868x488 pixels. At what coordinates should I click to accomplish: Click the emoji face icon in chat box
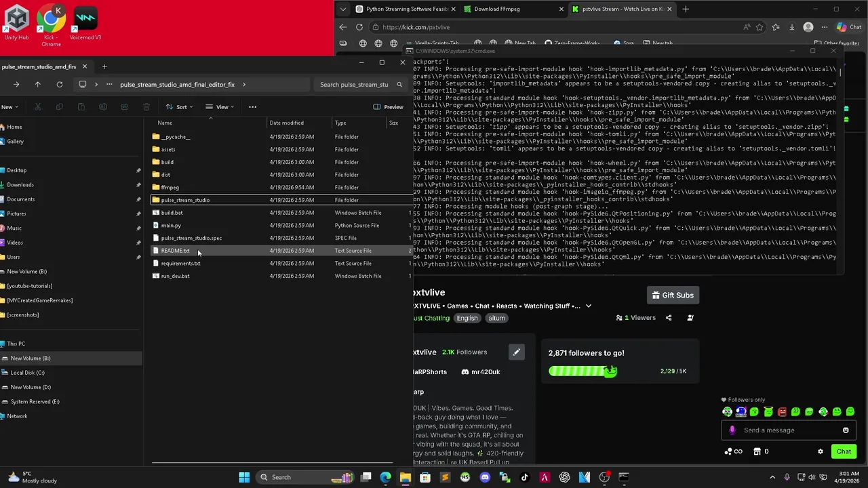coord(846,430)
